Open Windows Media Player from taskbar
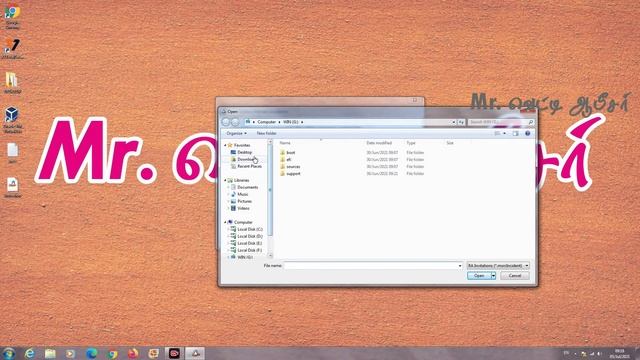 coord(71,353)
